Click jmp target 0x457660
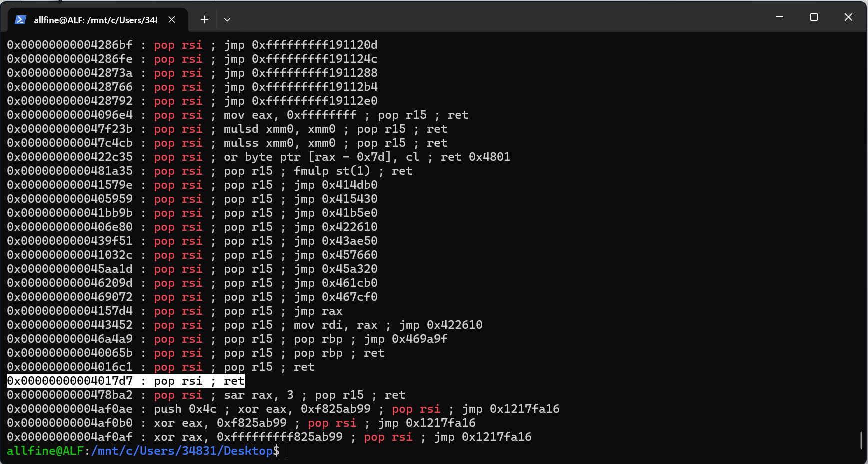Screen dimensions: 868x464 pyautogui.click(x=350, y=255)
